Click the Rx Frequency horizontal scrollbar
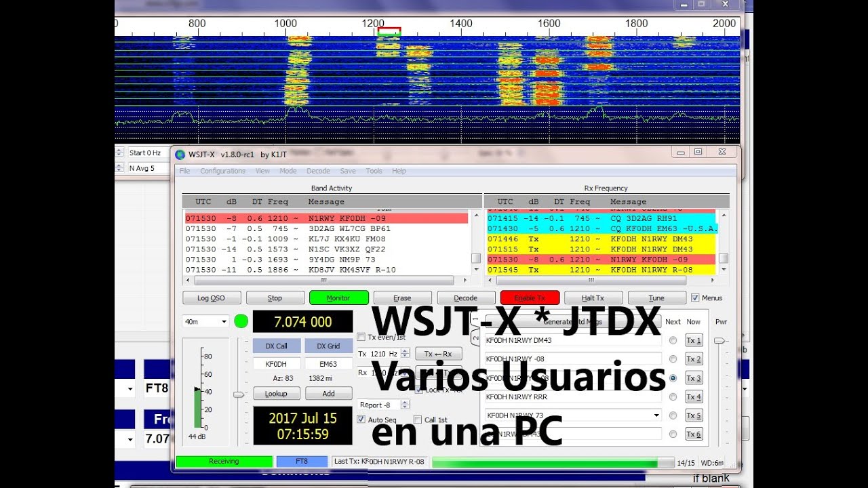The image size is (868, 488). tap(602, 279)
